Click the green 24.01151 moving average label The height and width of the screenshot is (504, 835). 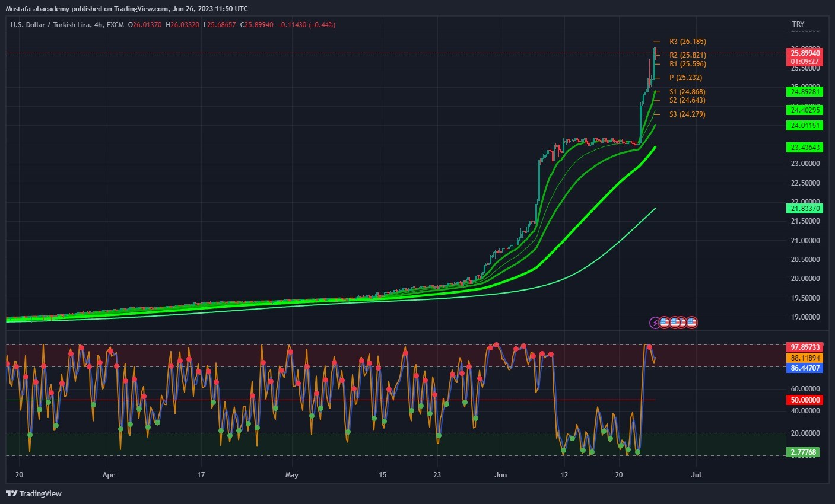click(805, 126)
